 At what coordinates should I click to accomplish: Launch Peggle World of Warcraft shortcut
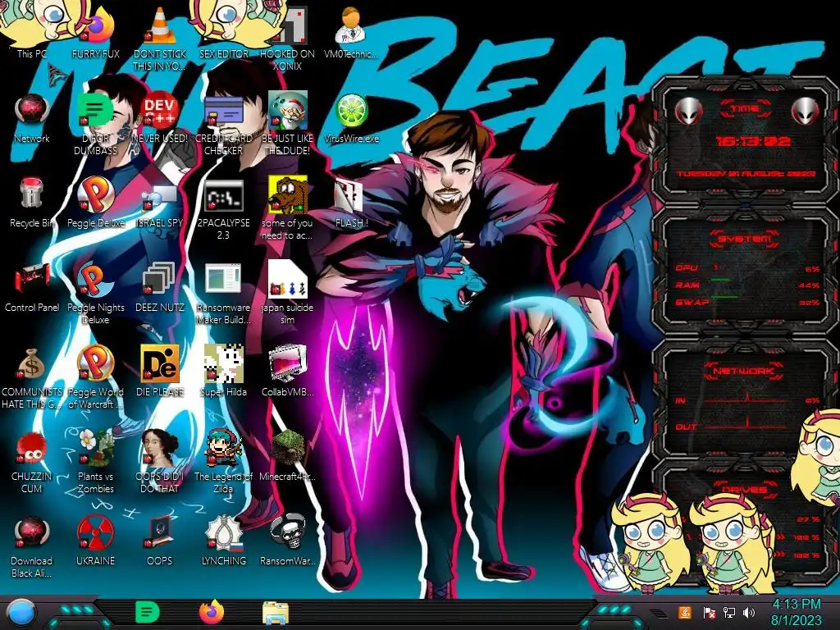tap(95, 377)
